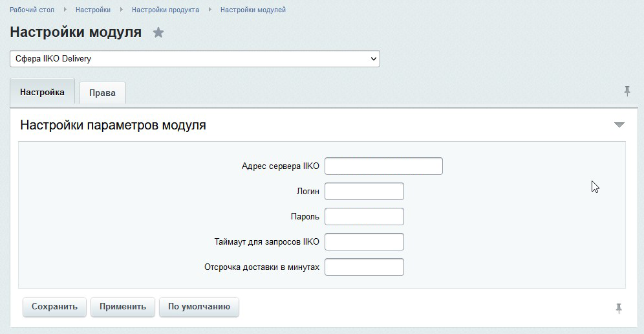Switch to the Настройка tab
This screenshot has height=334, width=644.
[42, 92]
